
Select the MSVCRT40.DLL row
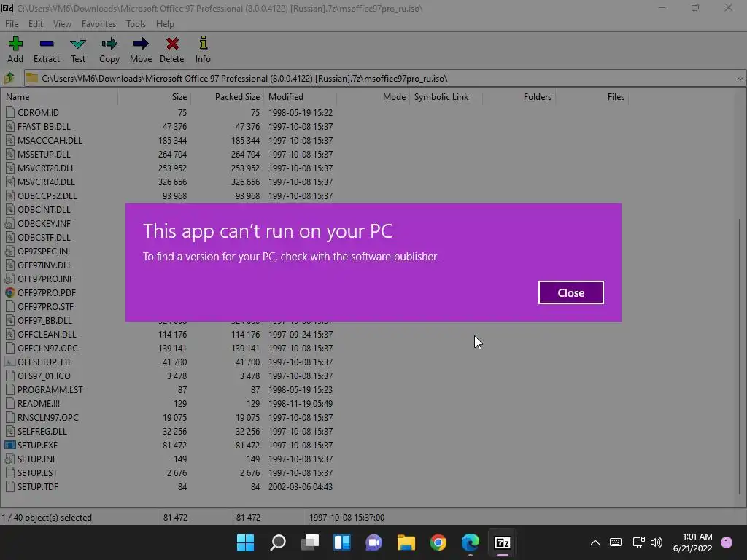click(x=169, y=182)
